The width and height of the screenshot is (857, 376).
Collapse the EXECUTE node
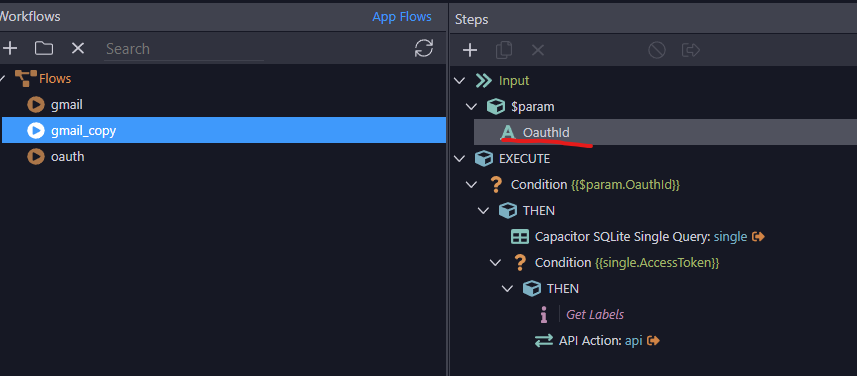[460, 159]
